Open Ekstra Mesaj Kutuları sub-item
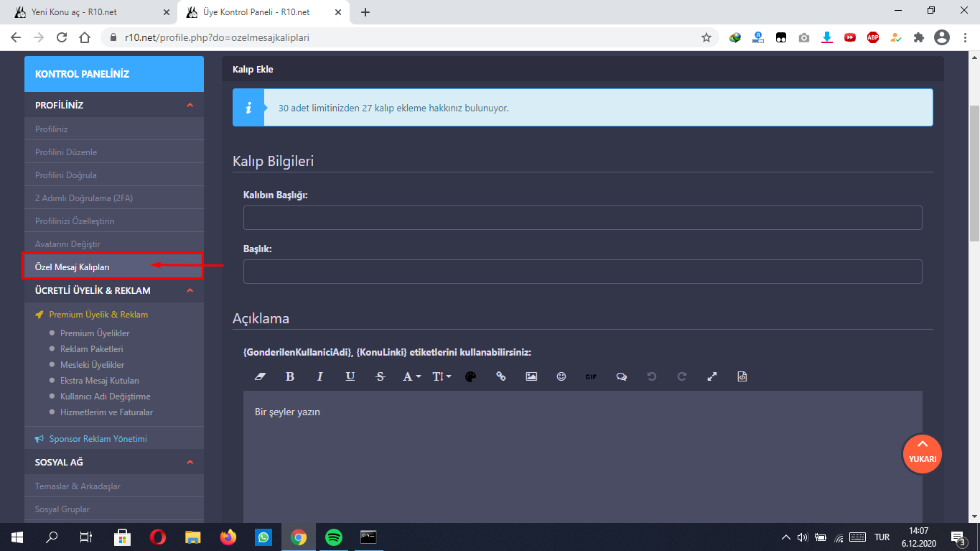Image resolution: width=980 pixels, height=551 pixels. (x=100, y=381)
